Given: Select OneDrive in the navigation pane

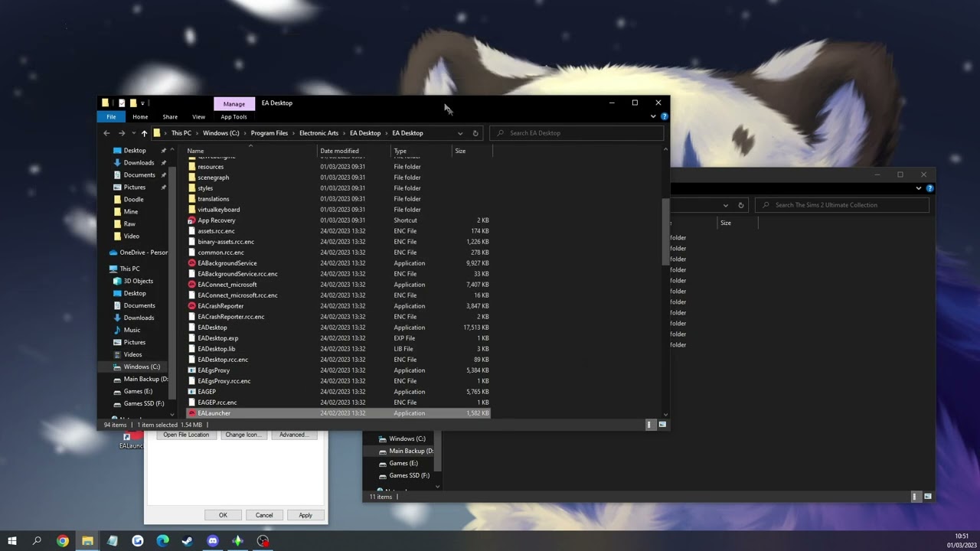Looking at the screenshot, I should point(143,253).
